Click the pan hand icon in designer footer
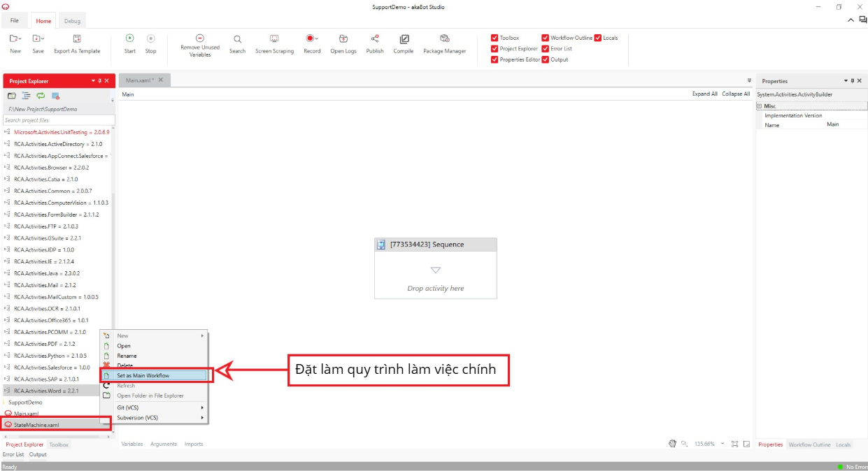The image size is (868, 471). (x=673, y=444)
